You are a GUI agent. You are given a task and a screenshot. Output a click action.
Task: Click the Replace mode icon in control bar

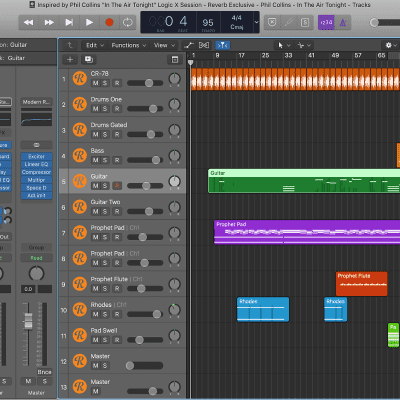tap(272, 22)
